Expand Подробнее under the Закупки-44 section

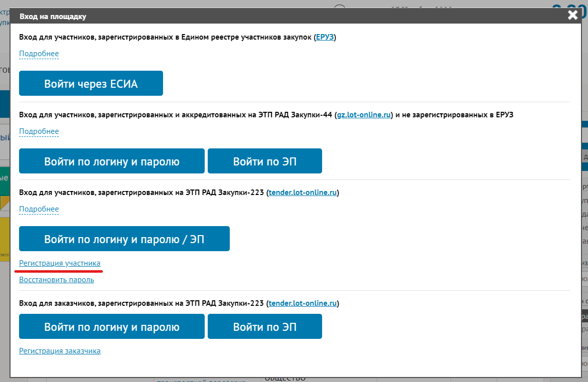click(x=39, y=131)
